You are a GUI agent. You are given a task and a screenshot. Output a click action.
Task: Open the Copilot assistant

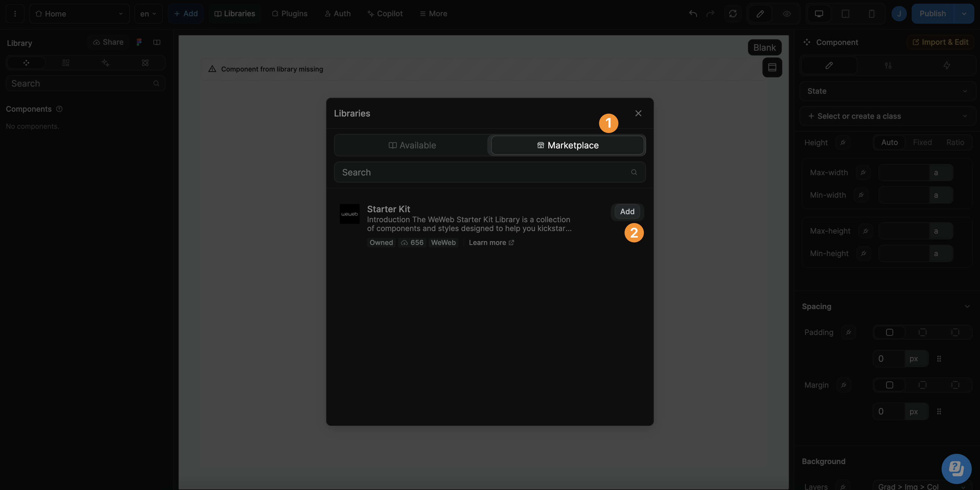click(385, 13)
